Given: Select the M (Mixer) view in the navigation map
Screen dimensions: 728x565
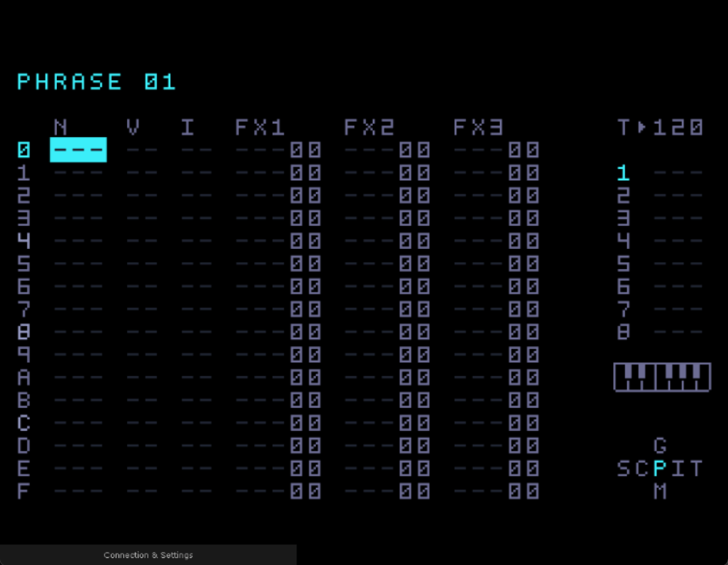Looking at the screenshot, I should click(659, 491).
